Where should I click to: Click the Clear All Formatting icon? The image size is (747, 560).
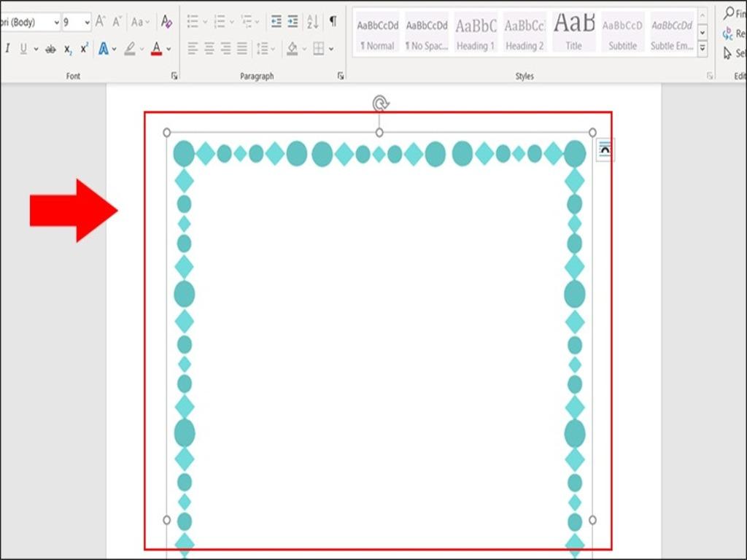(x=166, y=22)
